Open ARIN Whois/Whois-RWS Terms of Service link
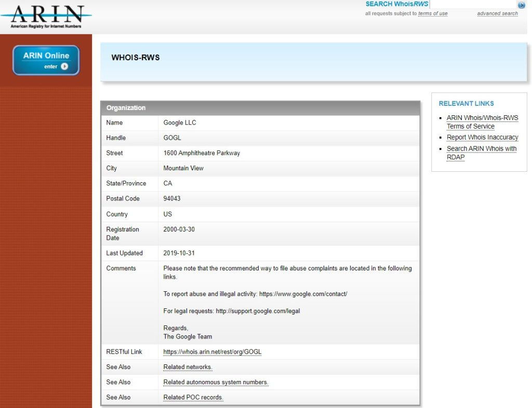This screenshot has height=408, width=532. pos(482,122)
